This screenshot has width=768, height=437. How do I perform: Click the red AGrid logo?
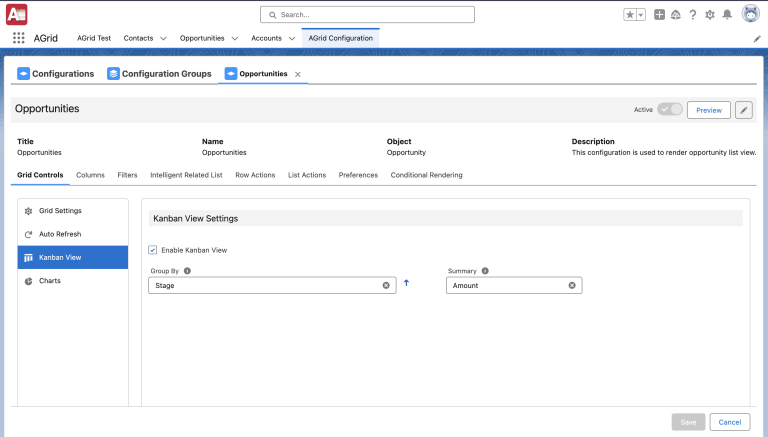pos(17,15)
